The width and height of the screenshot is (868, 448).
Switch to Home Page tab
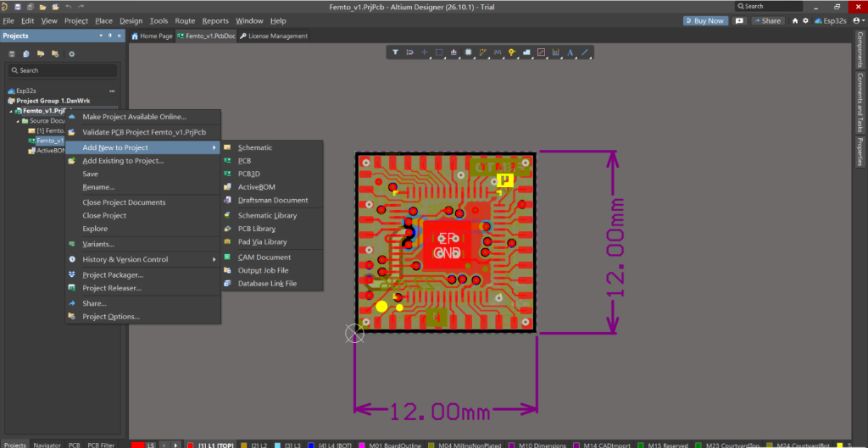[x=152, y=36]
